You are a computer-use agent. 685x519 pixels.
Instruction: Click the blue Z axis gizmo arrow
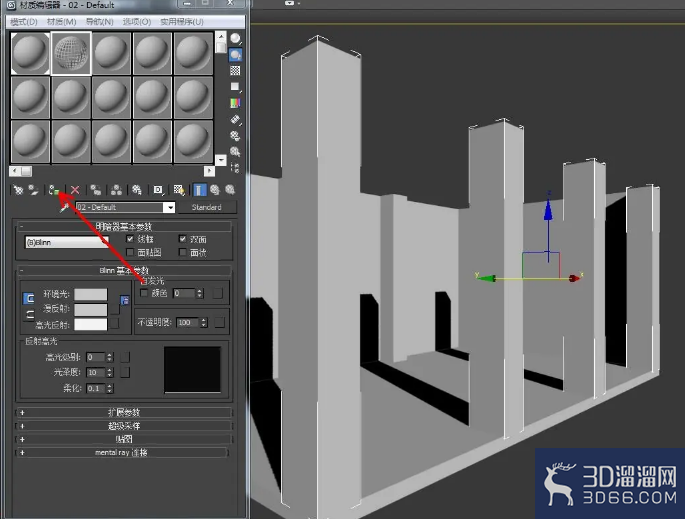click(x=548, y=210)
